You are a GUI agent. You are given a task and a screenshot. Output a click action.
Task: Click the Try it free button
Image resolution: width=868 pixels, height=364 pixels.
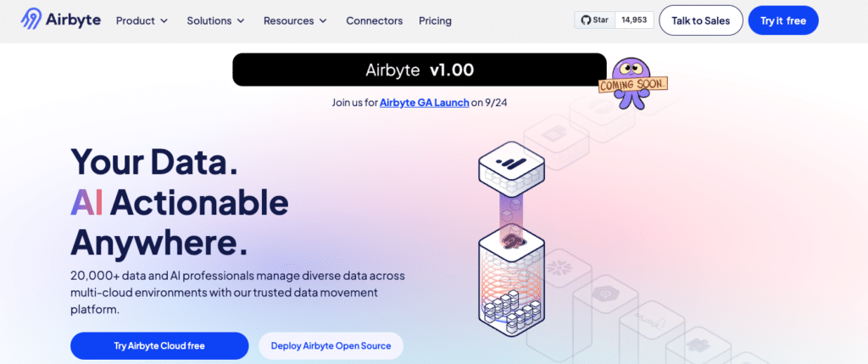click(782, 20)
